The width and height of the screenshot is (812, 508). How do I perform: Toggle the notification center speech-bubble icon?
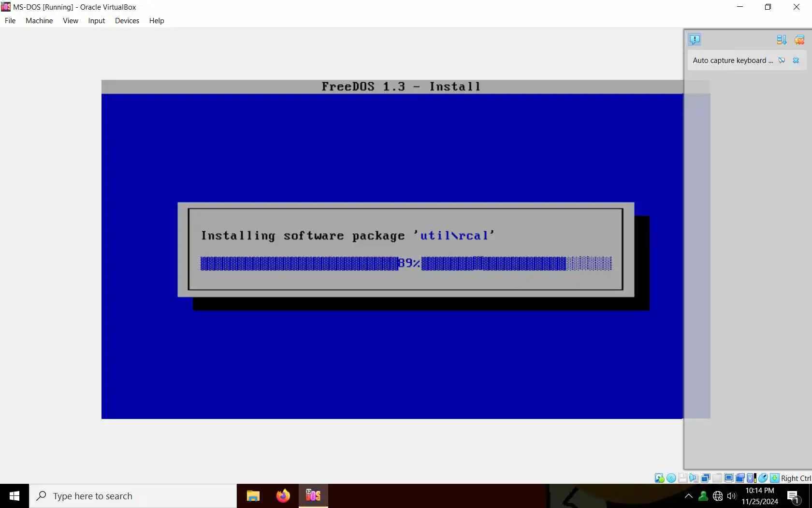coord(695,40)
